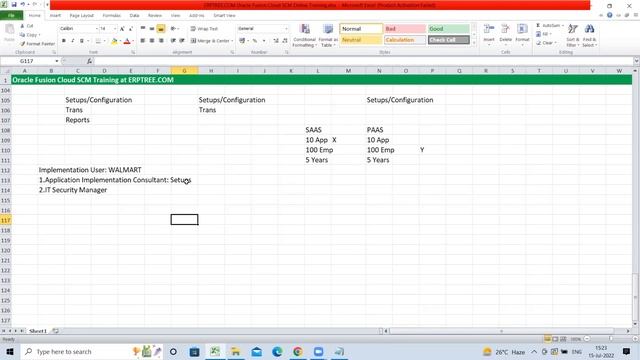Select the Sheet1 tab
The width and height of the screenshot is (640, 360).
tap(38, 331)
